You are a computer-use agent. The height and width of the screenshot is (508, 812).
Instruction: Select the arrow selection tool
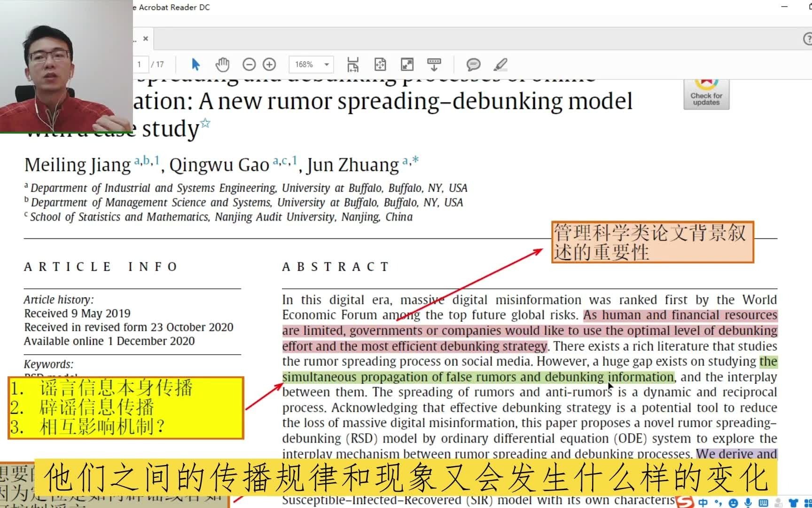click(196, 64)
